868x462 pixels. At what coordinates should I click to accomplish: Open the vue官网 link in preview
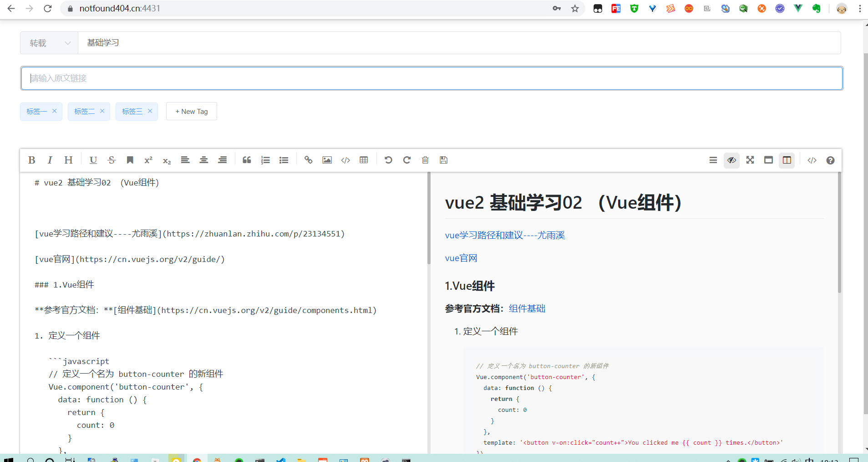[x=461, y=258]
